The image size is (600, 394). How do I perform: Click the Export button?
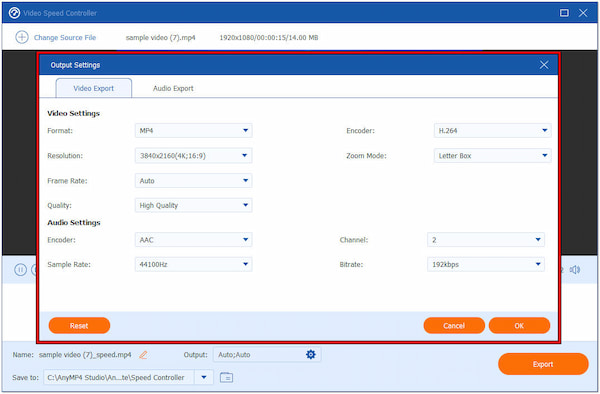[543, 364]
